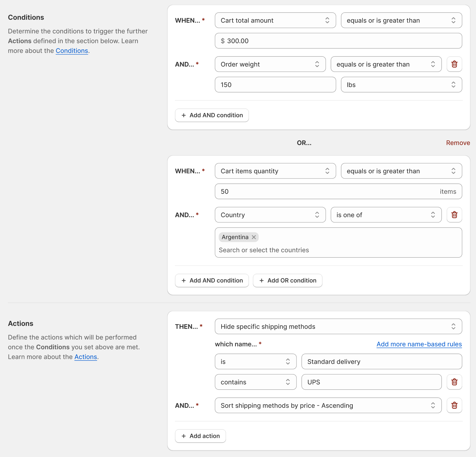Click Remove next to the OR separator
This screenshot has height=457, width=476.
tap(458, 143)
